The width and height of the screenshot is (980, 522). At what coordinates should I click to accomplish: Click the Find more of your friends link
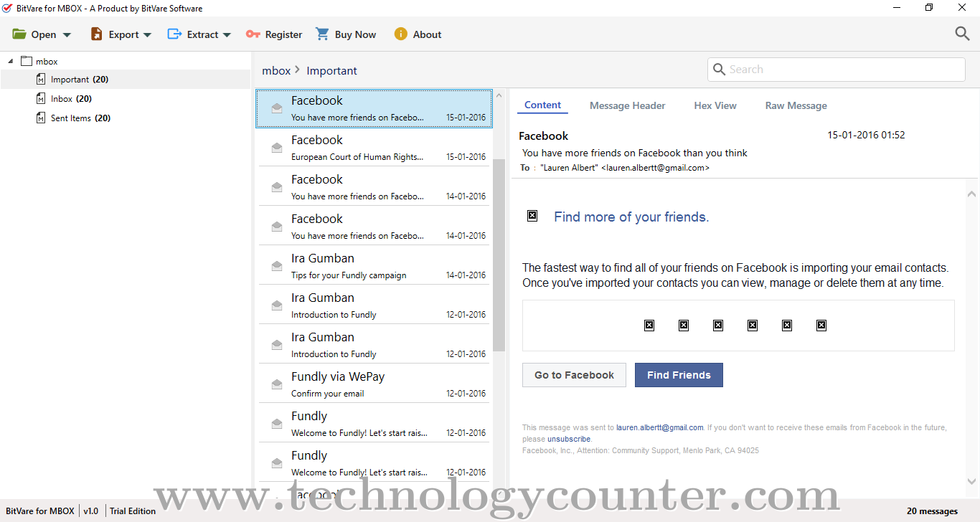[631, 217]
